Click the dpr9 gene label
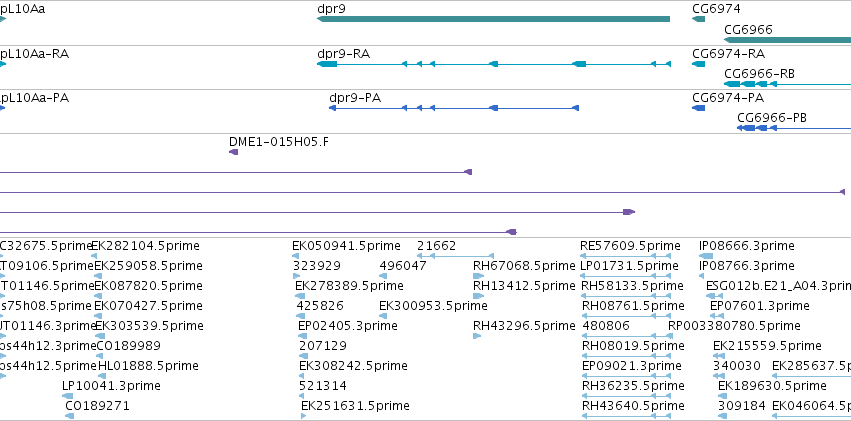The image size is (851, 421). pyautogui.click(x=331, y=9)
